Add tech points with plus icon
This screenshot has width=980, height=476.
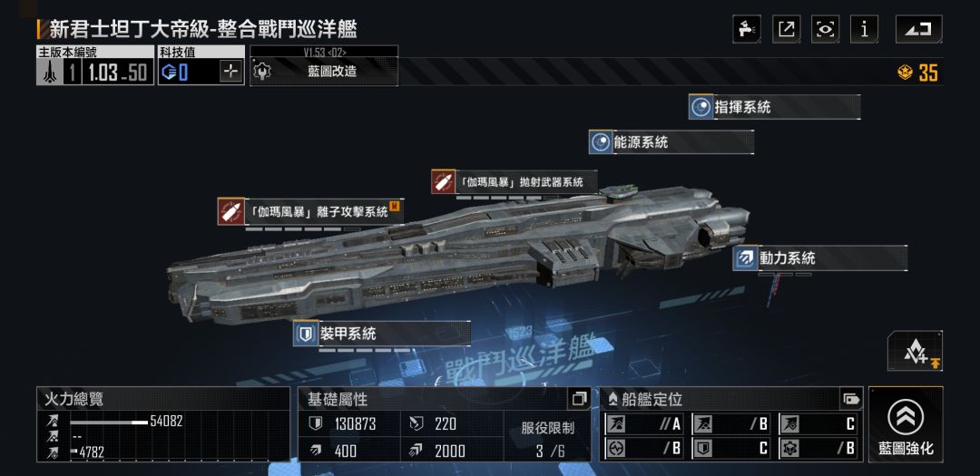pyautogui.click(x=231, y=73)
